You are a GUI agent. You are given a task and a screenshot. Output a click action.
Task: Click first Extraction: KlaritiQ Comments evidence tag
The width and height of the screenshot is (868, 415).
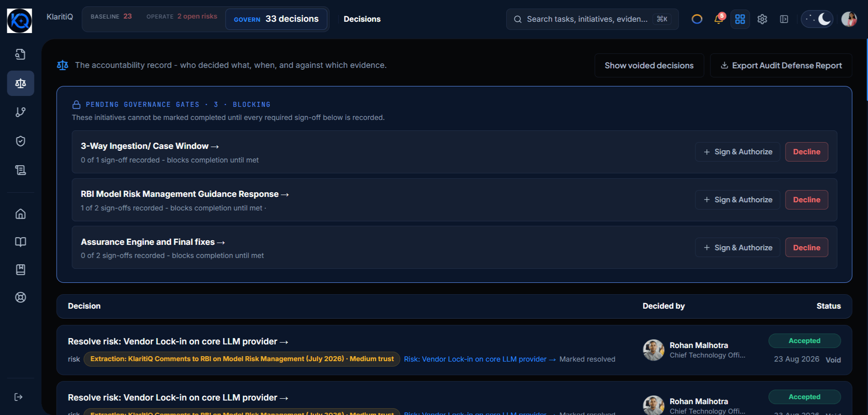pos(242,359)
